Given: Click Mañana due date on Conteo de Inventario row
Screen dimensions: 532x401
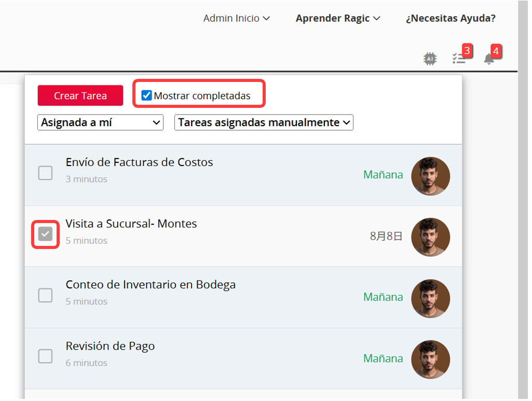Looking at the screenshot, I should click(383, 297).
